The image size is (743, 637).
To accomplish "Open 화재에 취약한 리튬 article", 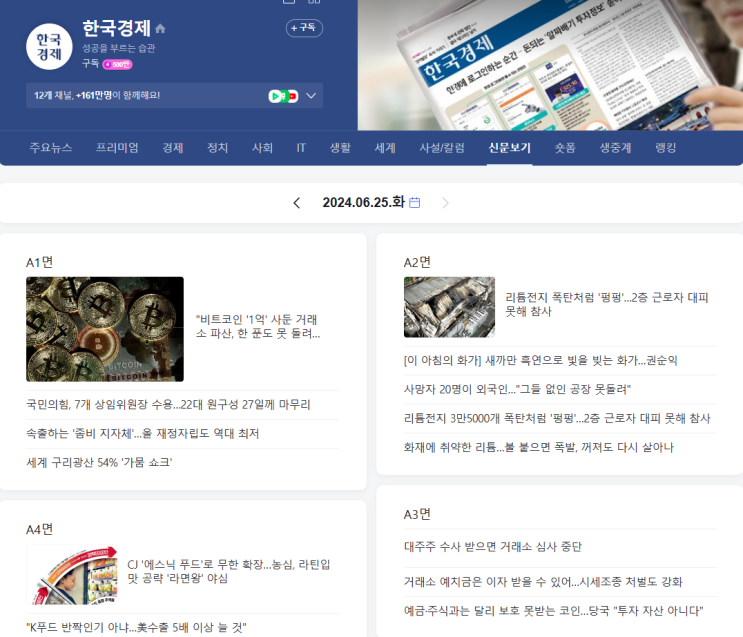I will click(539, 447).
